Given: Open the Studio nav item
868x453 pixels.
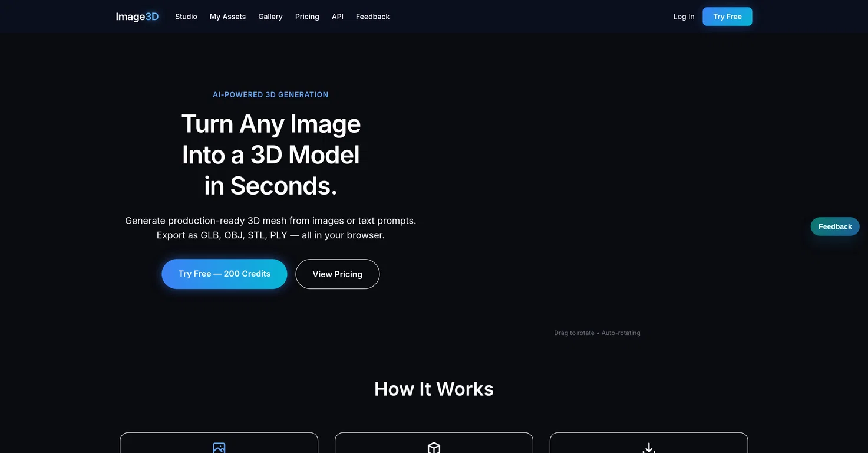Looking at the screenshot, I should (x=186, y=17).
